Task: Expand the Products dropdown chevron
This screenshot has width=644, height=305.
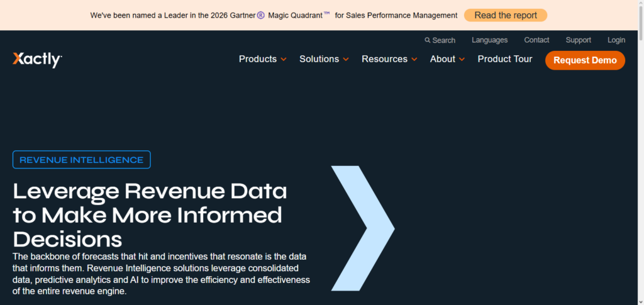Action: click(x=284, y=60)
